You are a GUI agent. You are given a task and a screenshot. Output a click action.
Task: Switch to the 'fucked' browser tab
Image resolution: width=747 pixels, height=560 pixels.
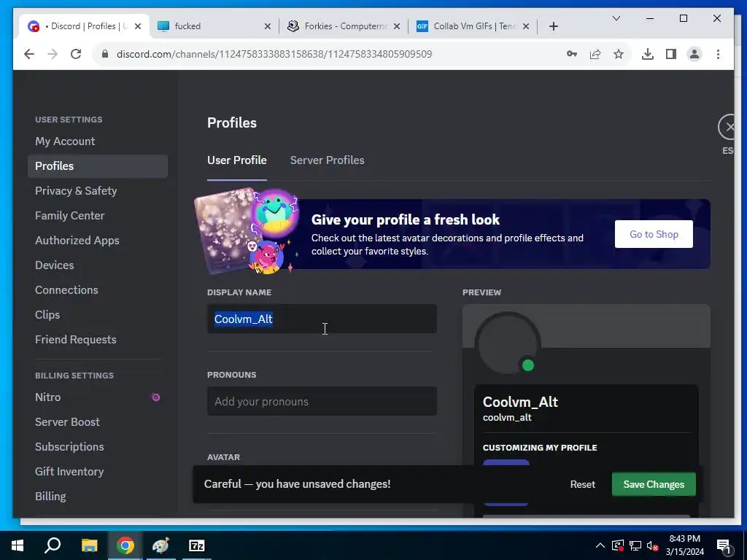213,26
